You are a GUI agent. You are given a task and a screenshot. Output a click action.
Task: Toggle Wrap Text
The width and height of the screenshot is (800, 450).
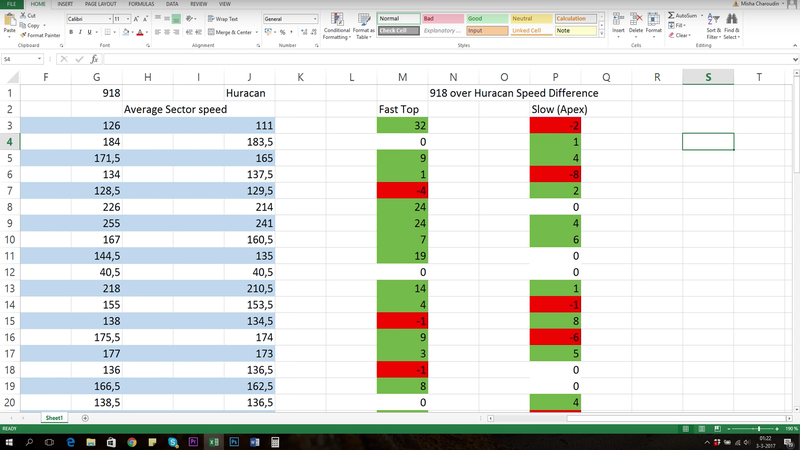(x=223, y=19)
